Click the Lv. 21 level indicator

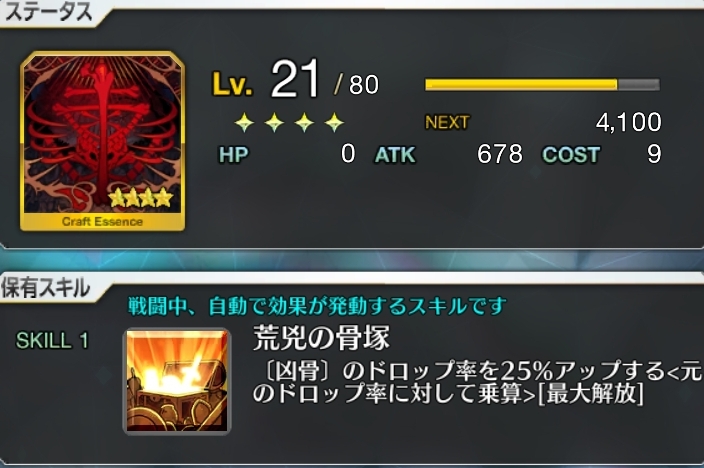266,79
